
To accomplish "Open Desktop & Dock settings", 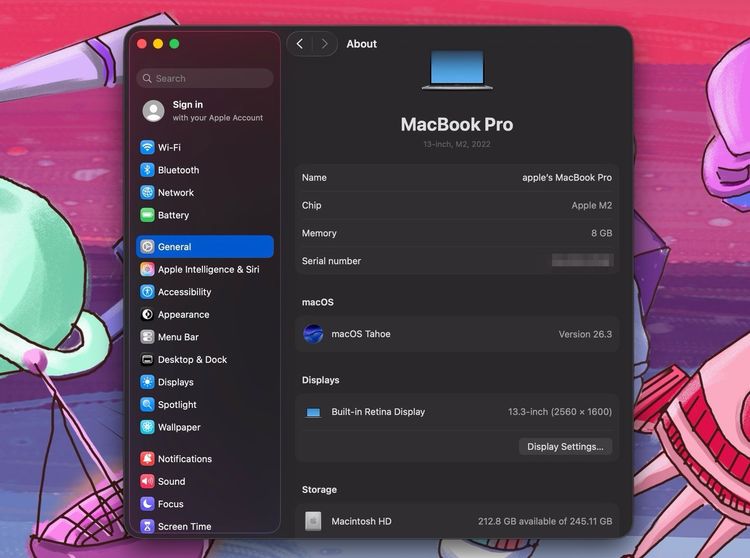I will click(205, 359).
